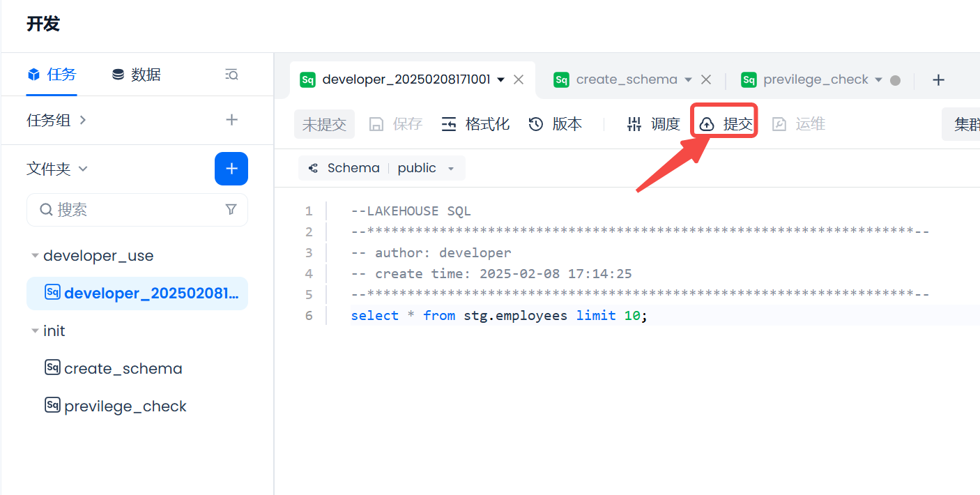The height and width of the screenshot is (495, 980).
Task: Close the developer_20250208171001 tab
Action: pyautogui.click(x=519, y=79)
